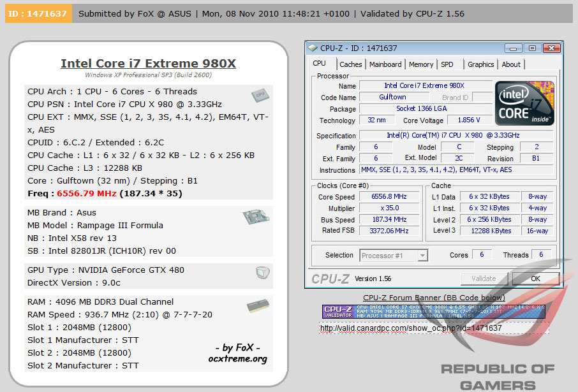Click the OK button in CPU-Z
Viewport: 578px width, 392px height.
(536, 279)
